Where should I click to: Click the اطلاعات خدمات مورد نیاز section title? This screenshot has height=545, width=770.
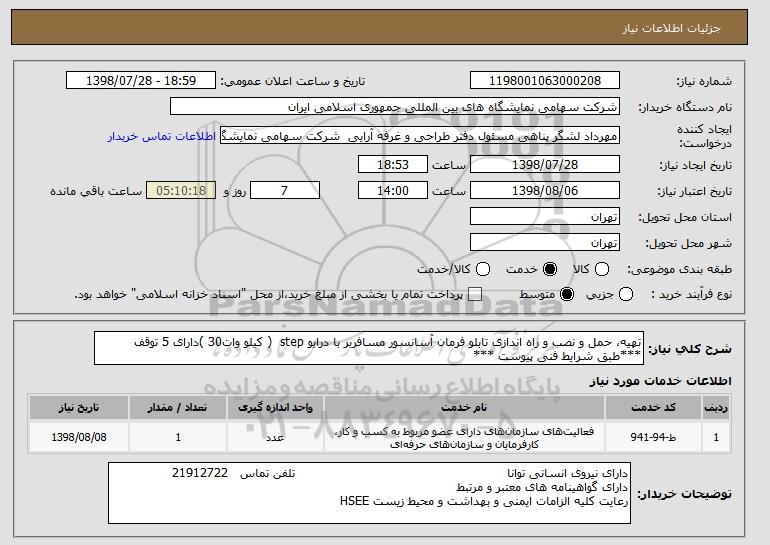(x=660, y=381)
